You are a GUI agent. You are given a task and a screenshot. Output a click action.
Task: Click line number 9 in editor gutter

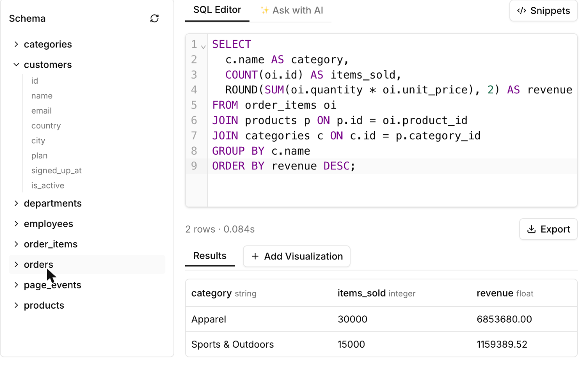pyautogui.click(x=194, y=166)
